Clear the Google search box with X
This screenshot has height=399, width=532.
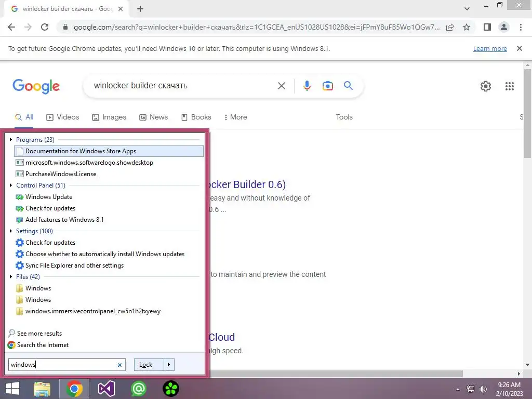(x=281, y=86)
